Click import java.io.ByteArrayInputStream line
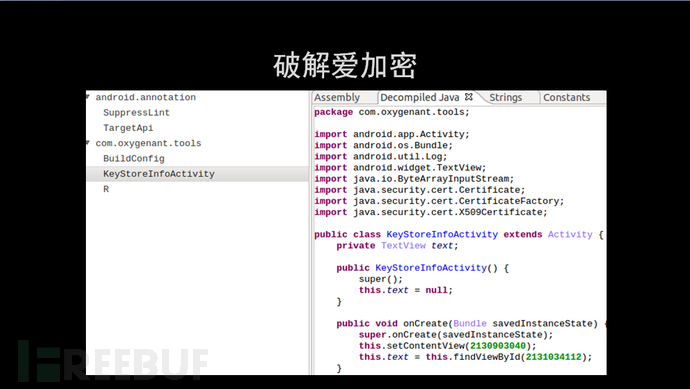Viewport: 690px width, 389px height. [414, 179]
